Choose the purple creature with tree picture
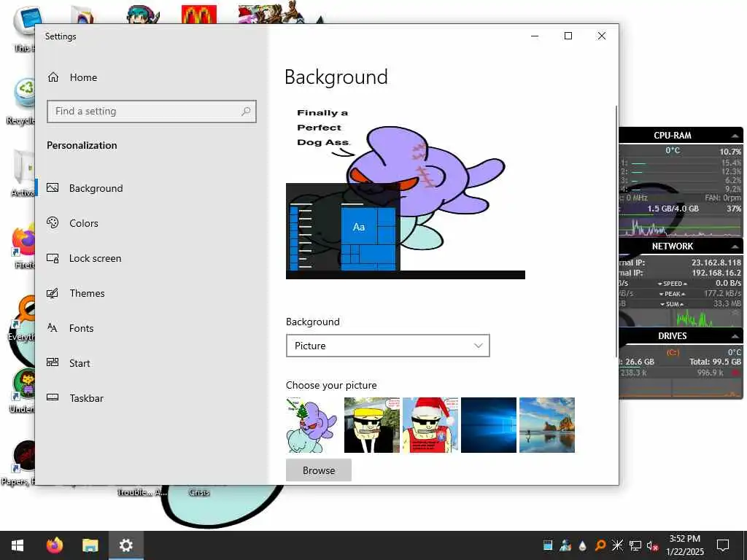This screenshot has width=747, height=560. pos(314,425)
